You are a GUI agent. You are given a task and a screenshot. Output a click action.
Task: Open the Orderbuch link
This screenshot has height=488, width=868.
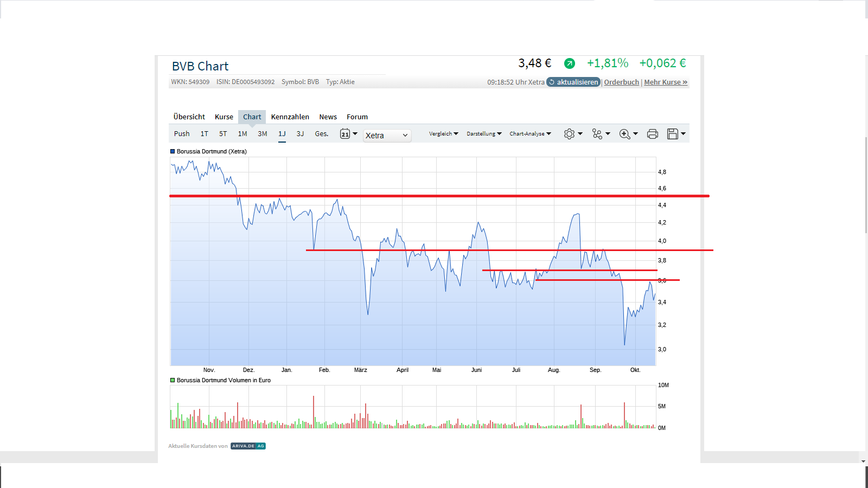point(622,82)
